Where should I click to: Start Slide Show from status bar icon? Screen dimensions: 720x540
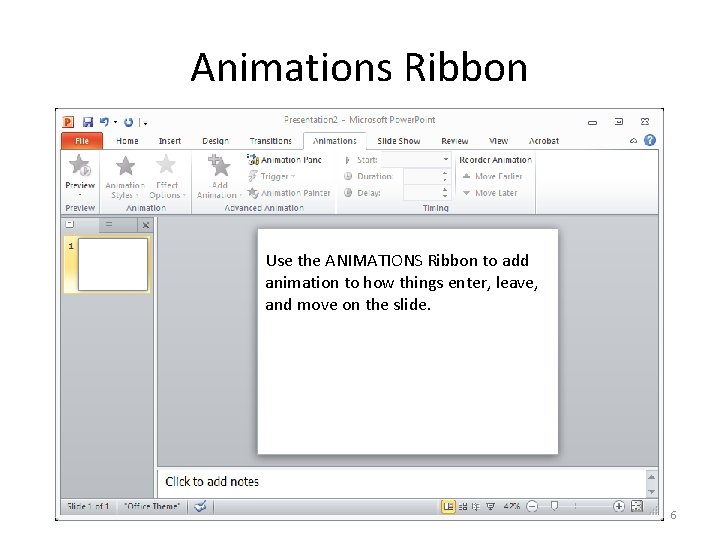490,506
